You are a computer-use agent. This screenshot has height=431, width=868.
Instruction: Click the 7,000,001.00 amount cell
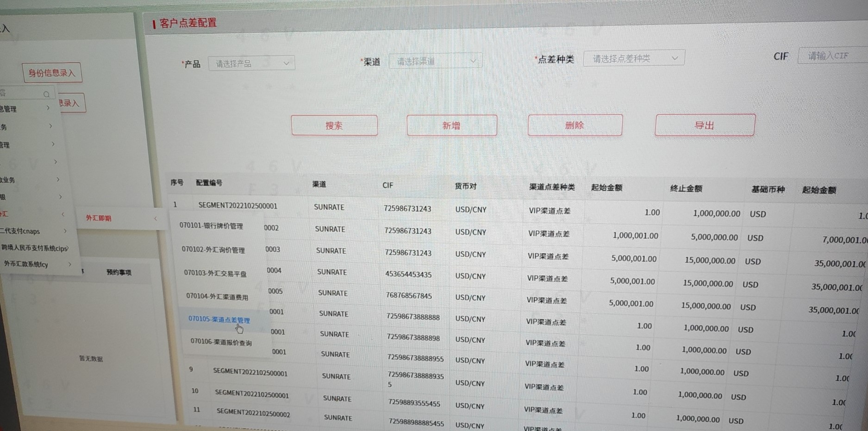click(845, 240)
